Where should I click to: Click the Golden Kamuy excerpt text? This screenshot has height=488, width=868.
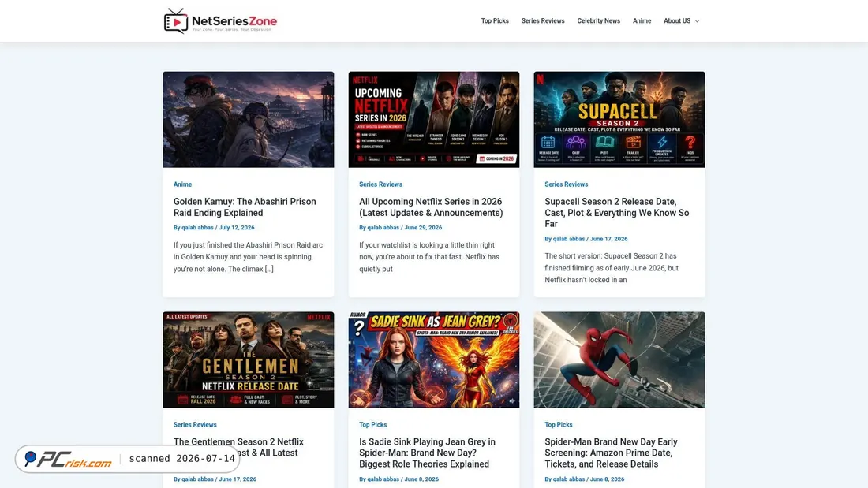pyautogui.click(x=248, y=257)
